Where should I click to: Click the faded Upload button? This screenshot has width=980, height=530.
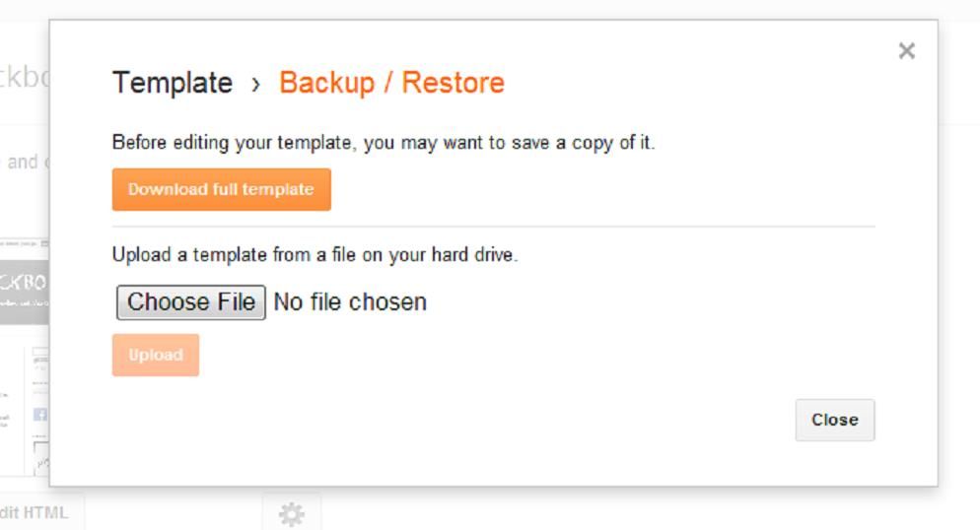[x=156, y=355]
